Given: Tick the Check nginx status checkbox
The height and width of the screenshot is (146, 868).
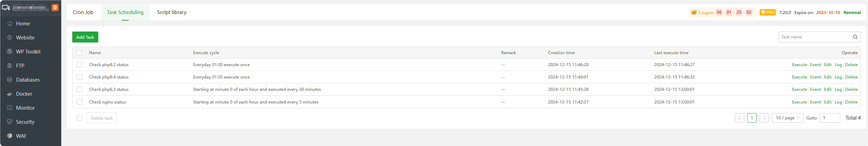Looking at the screenshot, I should point(79,102).
